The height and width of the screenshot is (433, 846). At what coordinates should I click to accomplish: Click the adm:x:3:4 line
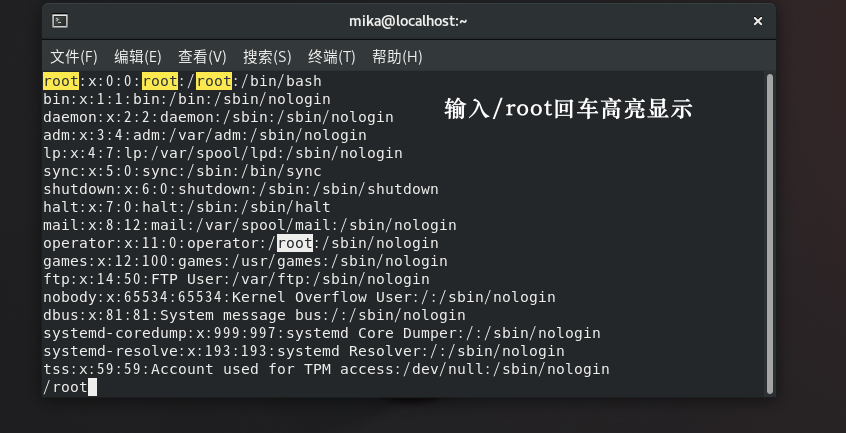[x=205, y=135]
